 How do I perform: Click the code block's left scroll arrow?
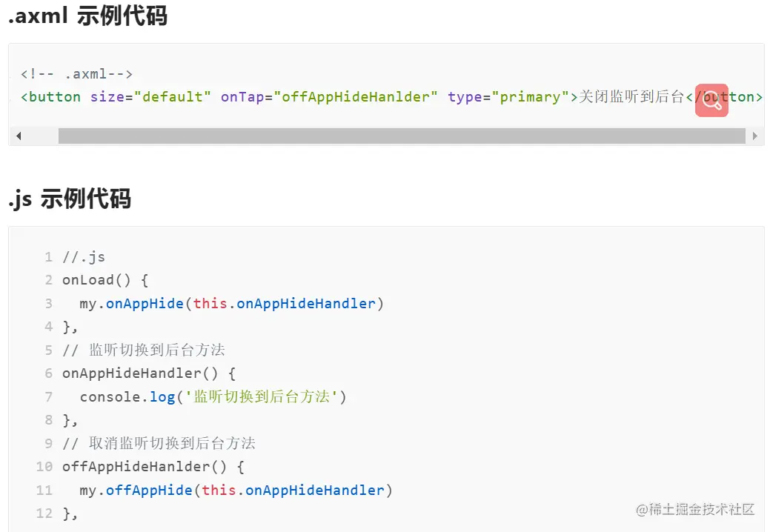(x=19, y=136)
